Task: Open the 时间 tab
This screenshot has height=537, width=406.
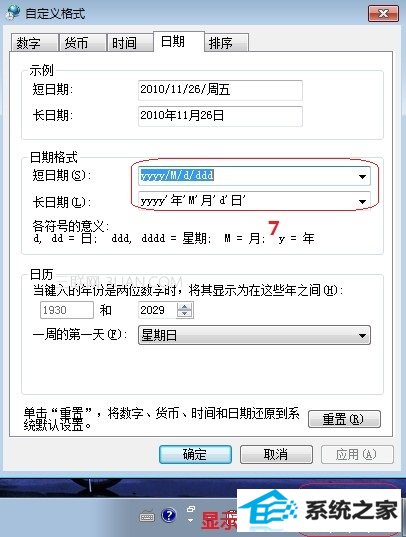Action: (x=130, y=43)
